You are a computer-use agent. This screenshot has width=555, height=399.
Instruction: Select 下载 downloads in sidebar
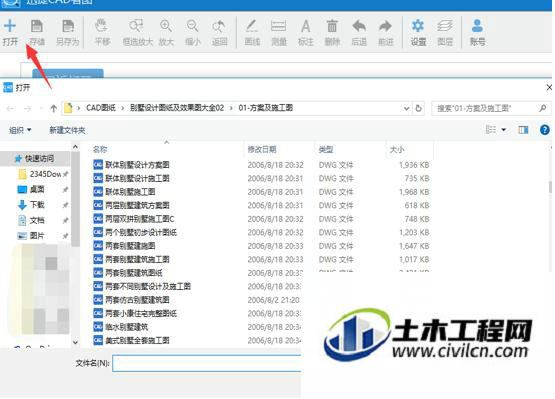click(31, 205)
